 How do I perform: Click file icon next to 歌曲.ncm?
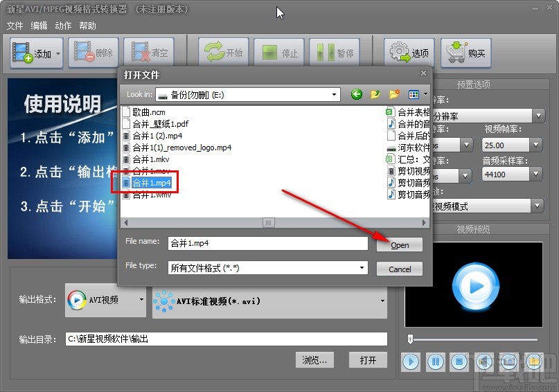126,112
